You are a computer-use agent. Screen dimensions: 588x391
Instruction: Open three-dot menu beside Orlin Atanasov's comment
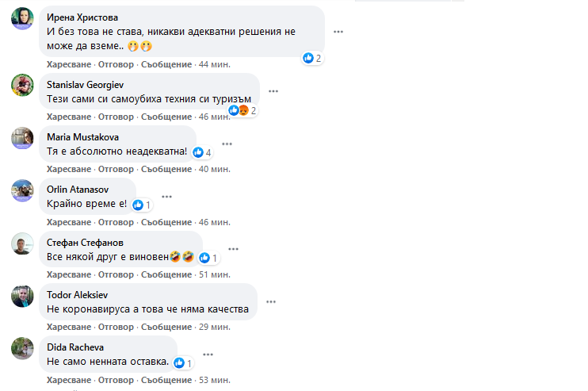[x=166, y=197]
